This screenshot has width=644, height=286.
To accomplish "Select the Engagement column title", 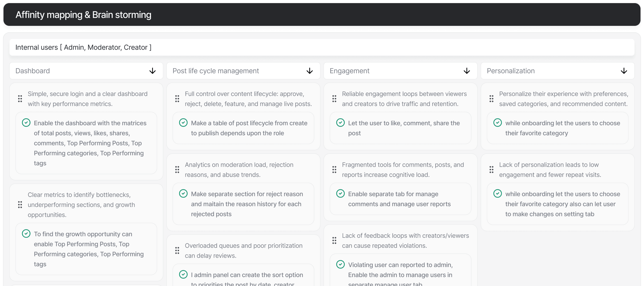I will click(349, 71).
